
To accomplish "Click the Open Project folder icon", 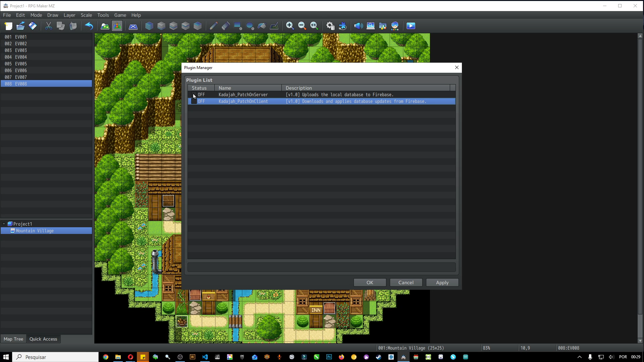I will (x=20, y=26).
